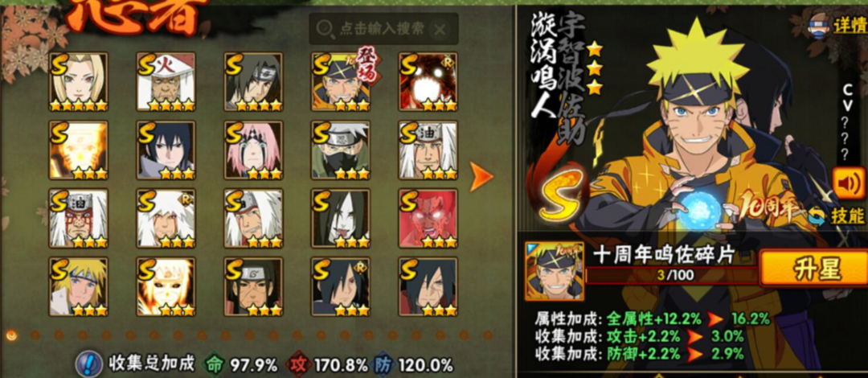
Task: Choose the pink-haired Sakura ninja icon
Action: pos(253,150)
